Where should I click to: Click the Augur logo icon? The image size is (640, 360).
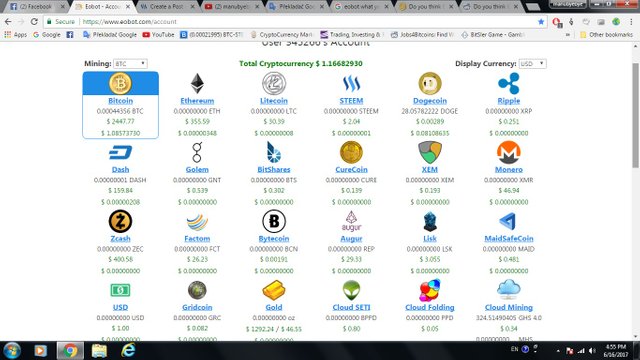pyautogui.click(x=351, y=221)
